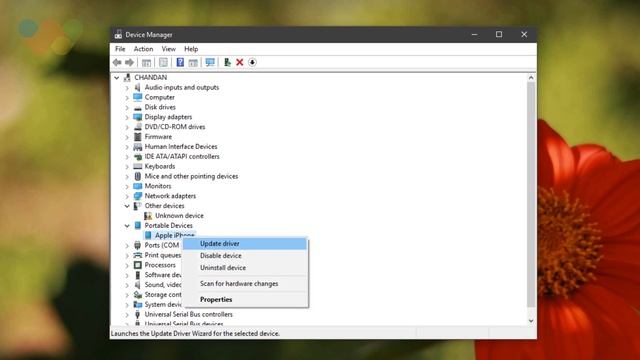This screenshot has height=360, width=640.
Task: Click the Unknown device warning icon
Action: [x=148, y=216]
